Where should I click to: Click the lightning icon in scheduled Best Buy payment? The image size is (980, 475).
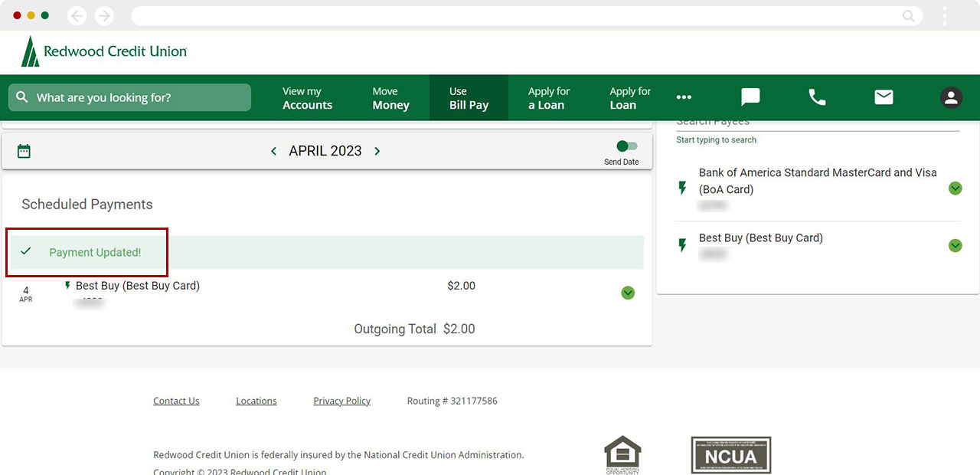pos(67,286)
